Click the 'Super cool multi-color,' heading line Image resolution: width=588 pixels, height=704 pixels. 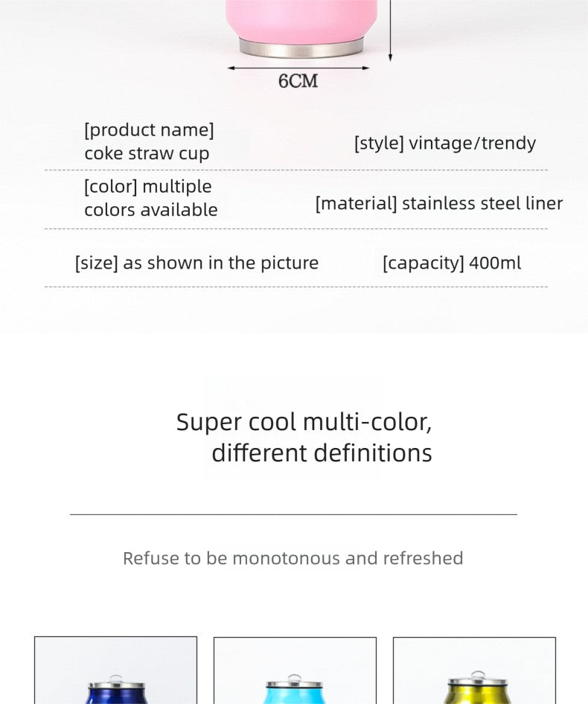point(304,422)
